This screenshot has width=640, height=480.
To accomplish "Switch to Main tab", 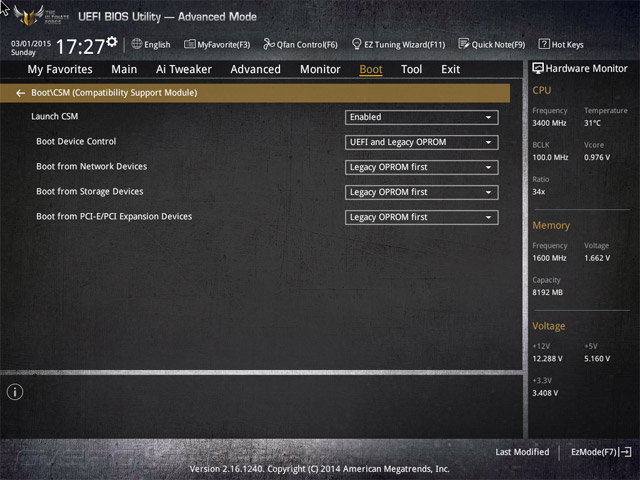I will [x=124, y=69].
